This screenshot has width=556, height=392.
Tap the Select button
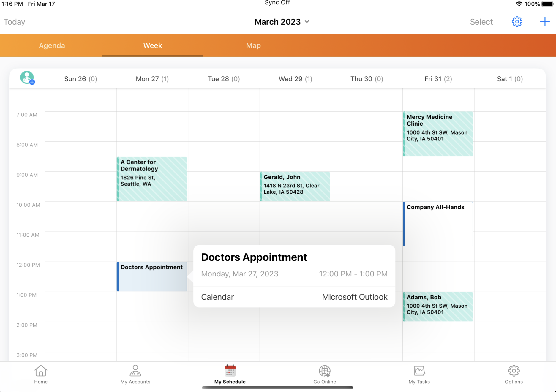pyautogui.click(x=481, y=21)
